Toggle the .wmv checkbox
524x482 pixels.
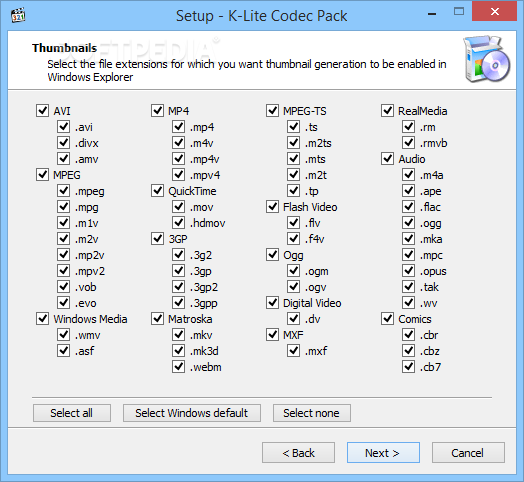(63, 335)
